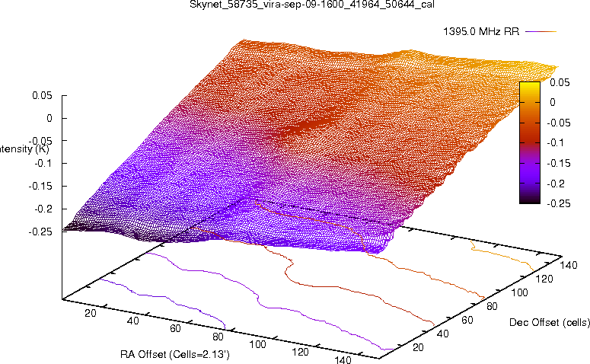The width and height of the screenshot is (590, 364).
Task: Select tick 80 on the Dec Offset axis
Action: 492,306
